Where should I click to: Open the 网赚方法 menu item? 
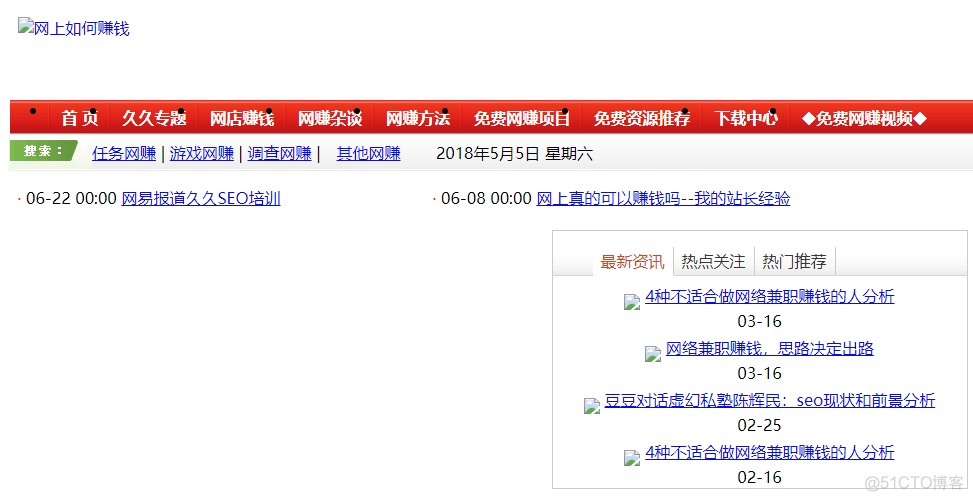pyautogui.click(x=418, y=118)
